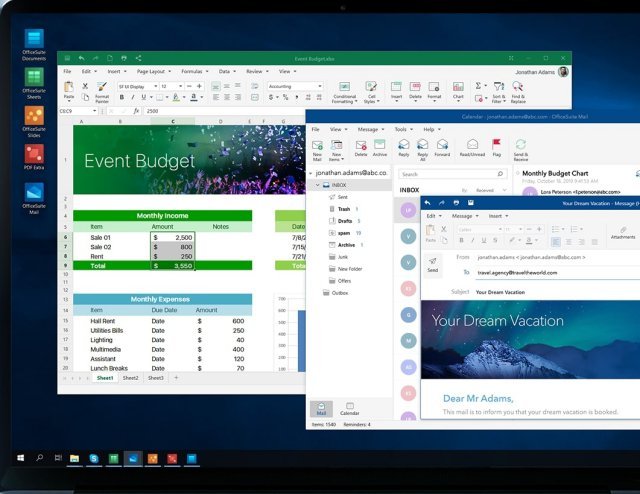Open Data menu in Sheets
The image size is (640, 494).
tap(227, 71)
